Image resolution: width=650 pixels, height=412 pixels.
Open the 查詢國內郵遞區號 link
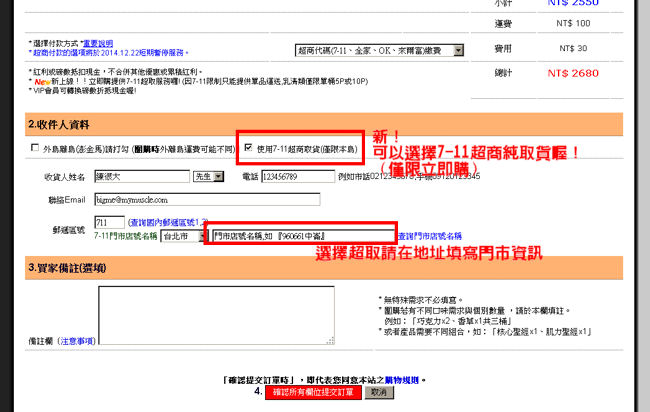(x=168, y=223)
